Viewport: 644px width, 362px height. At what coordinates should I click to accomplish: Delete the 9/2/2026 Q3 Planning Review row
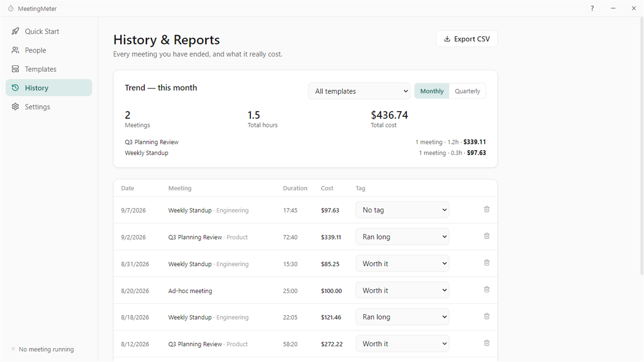tap(487, 236)
